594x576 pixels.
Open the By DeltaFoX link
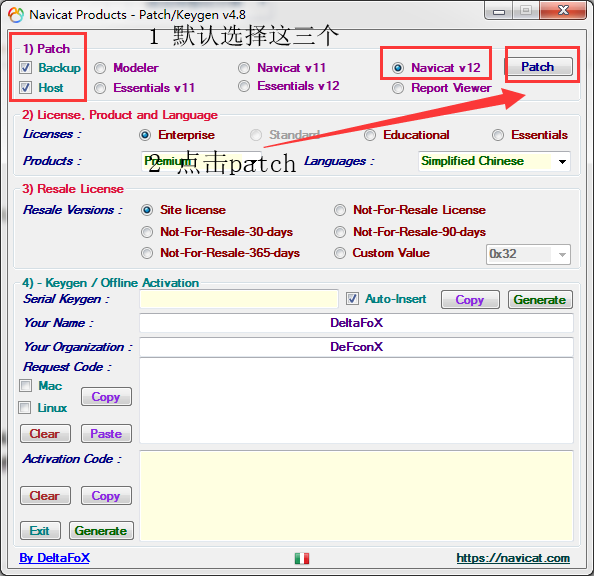click(55, 558)
